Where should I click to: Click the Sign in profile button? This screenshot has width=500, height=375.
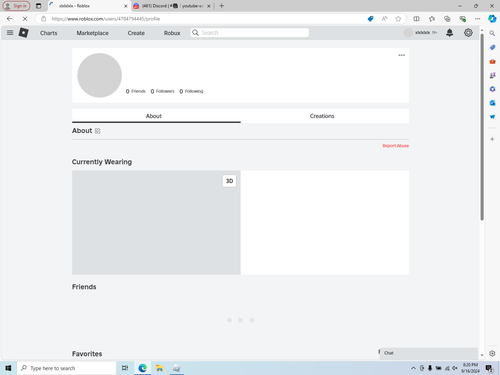click(16, 6)
